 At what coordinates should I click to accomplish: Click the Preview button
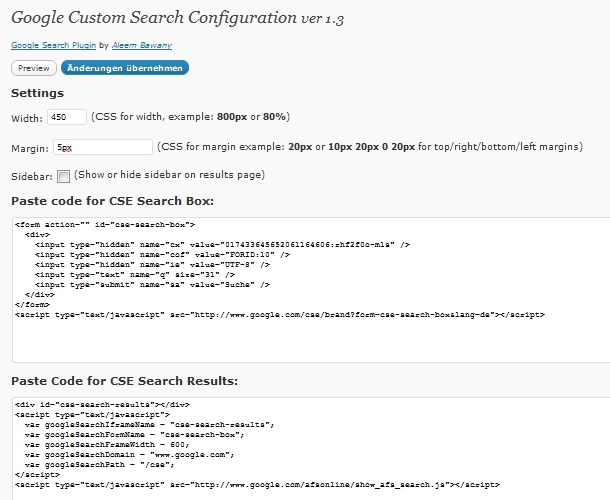click(34, 68)
